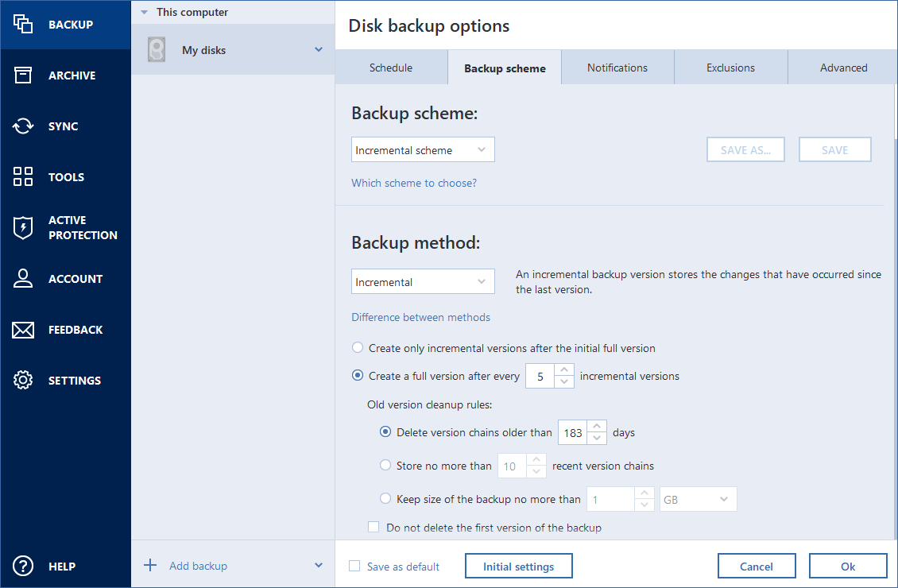The image size is (898, 588).
Task: Select the Backup icon in the sidebar
Action: tap(23, 24)
